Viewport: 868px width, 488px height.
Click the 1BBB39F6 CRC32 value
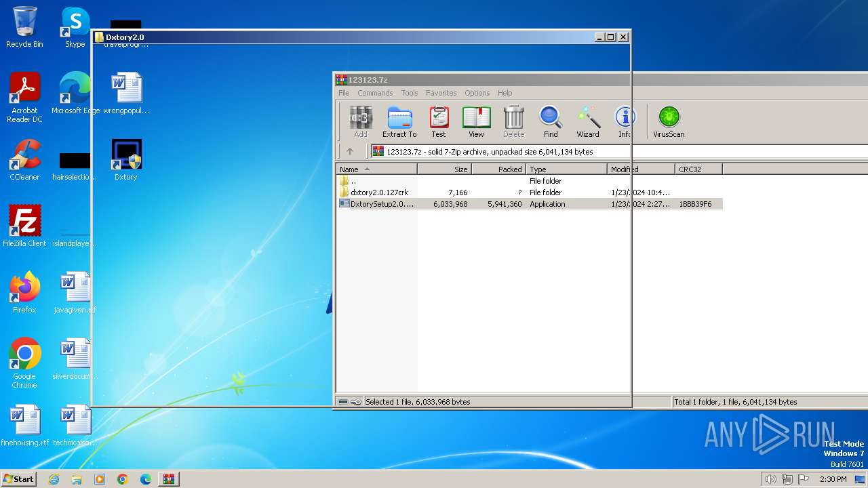point(695,204)
